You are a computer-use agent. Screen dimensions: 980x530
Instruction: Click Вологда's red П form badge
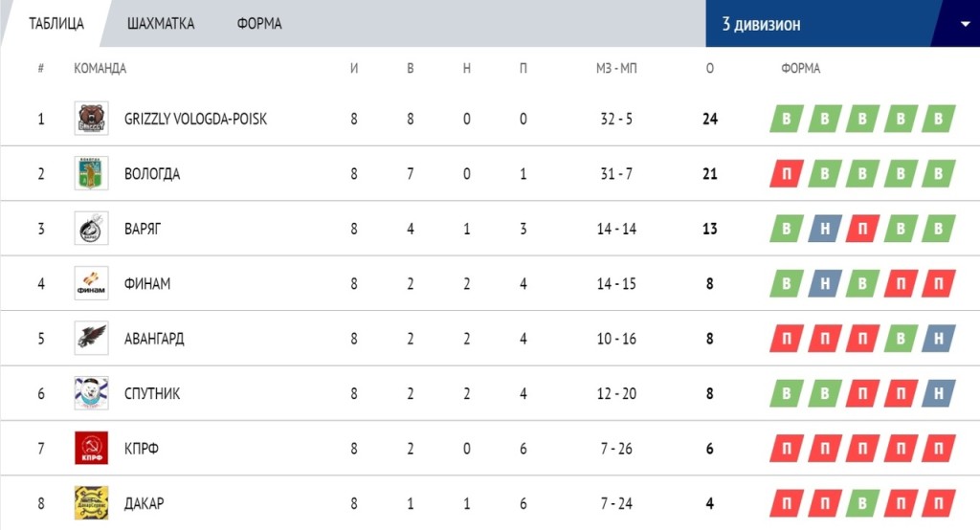point(787,174)
